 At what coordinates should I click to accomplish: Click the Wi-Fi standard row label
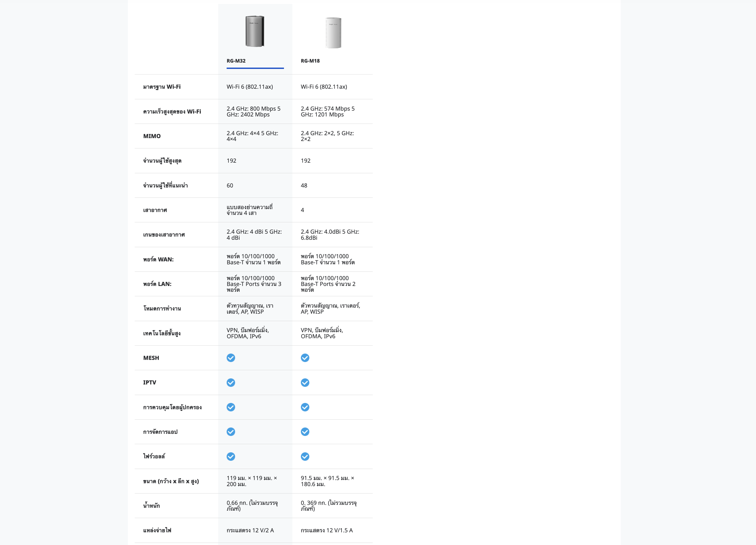pos(162,87)
